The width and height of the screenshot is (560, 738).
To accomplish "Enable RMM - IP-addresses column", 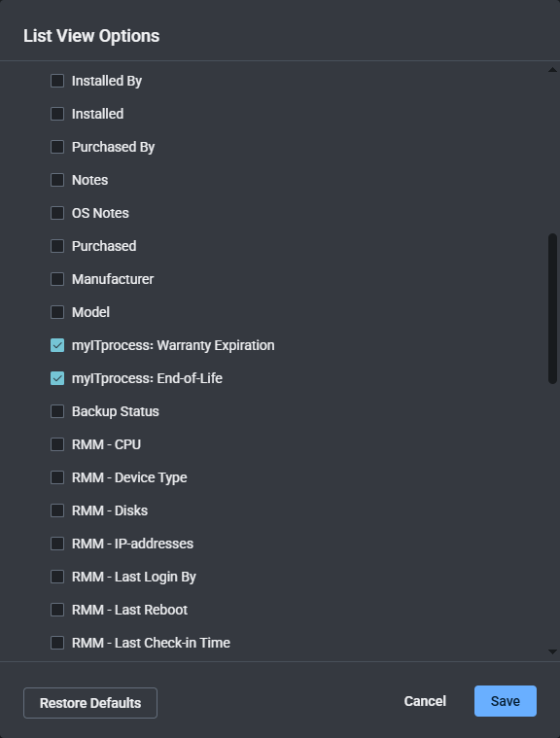I will 57,544.
